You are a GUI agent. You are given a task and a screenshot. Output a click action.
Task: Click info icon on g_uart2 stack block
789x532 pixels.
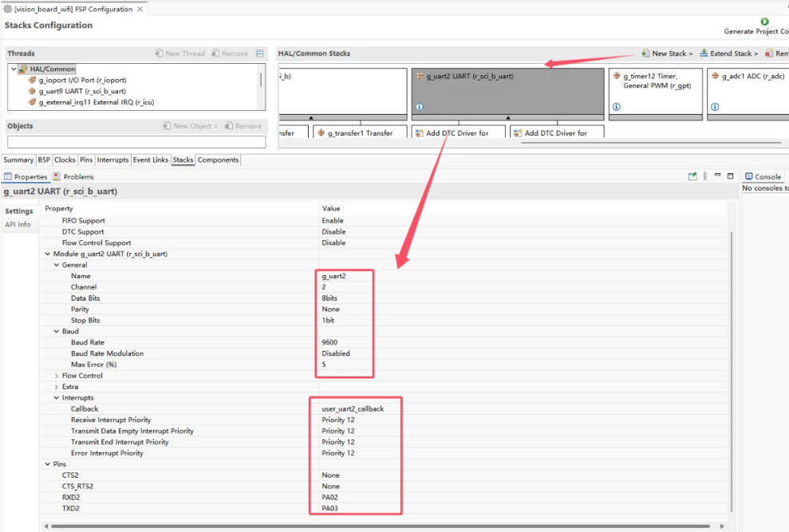(x=419, y=107)
